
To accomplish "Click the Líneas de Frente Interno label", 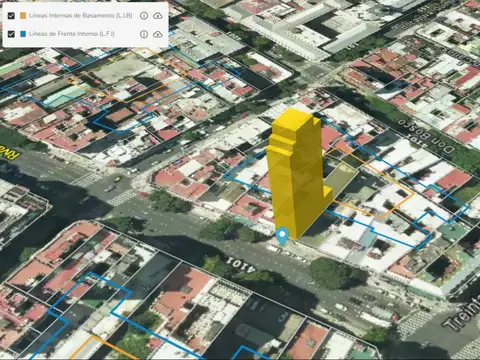I will click(x=72, y=34).
